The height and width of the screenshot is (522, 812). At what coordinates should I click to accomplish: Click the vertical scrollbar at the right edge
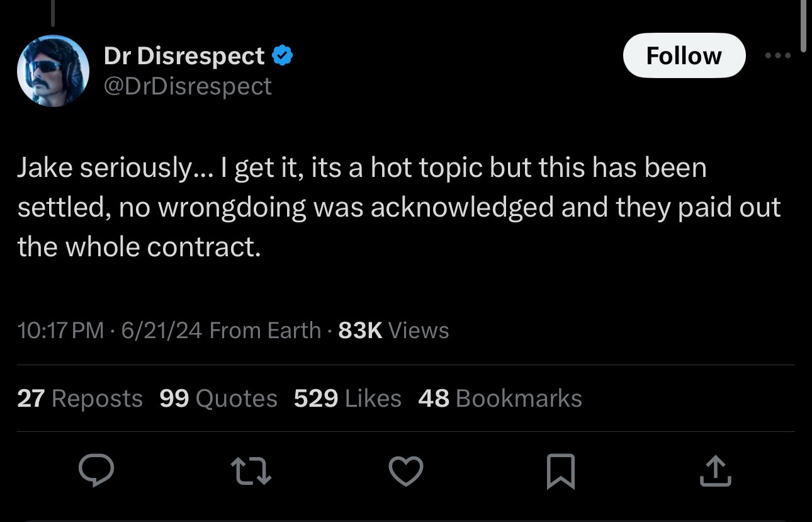[803, 25]
